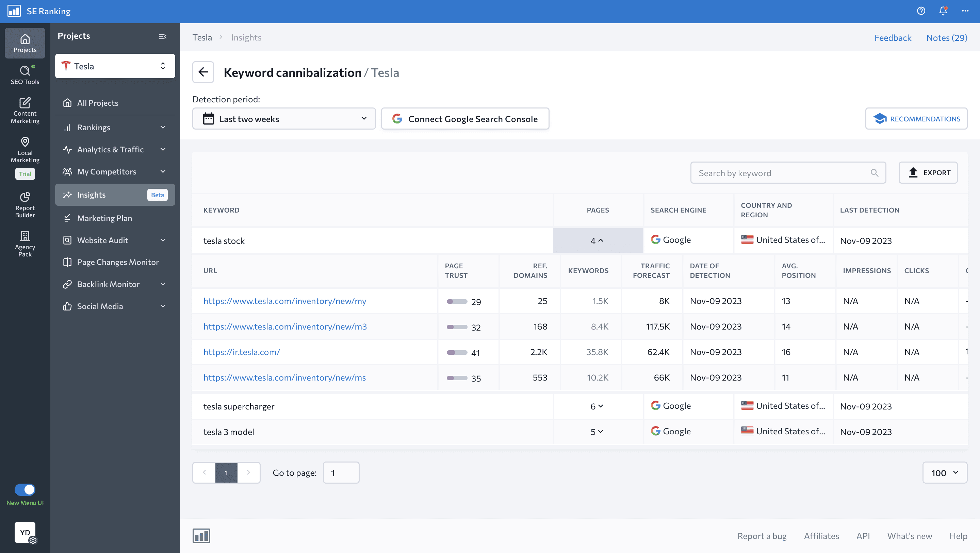The width and height of the screenshot is (980, 553).
Task: Select Insights Beta menu item
Action: [x=115, y=195]
